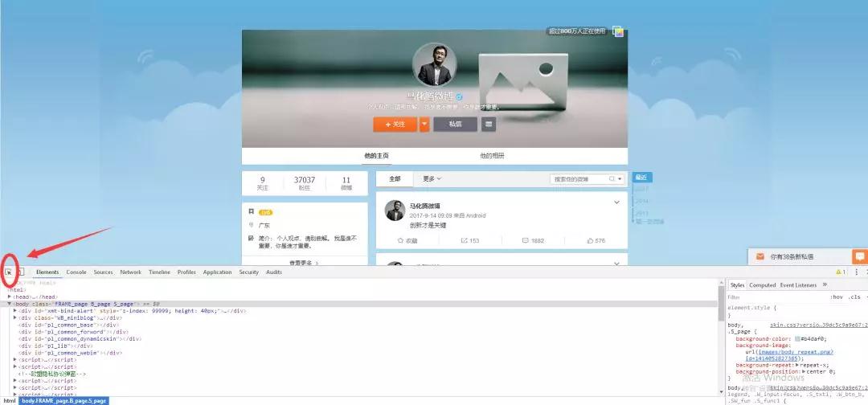This screenshot has height=405, width=868.
Task: Open the Timeline tab
Action: pos(159,272)
